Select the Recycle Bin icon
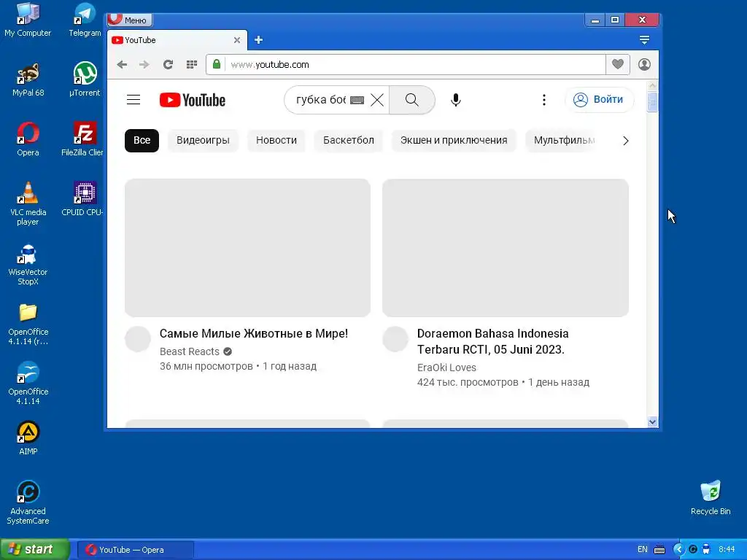The image size is (747, 560). (x=711, y=498)
